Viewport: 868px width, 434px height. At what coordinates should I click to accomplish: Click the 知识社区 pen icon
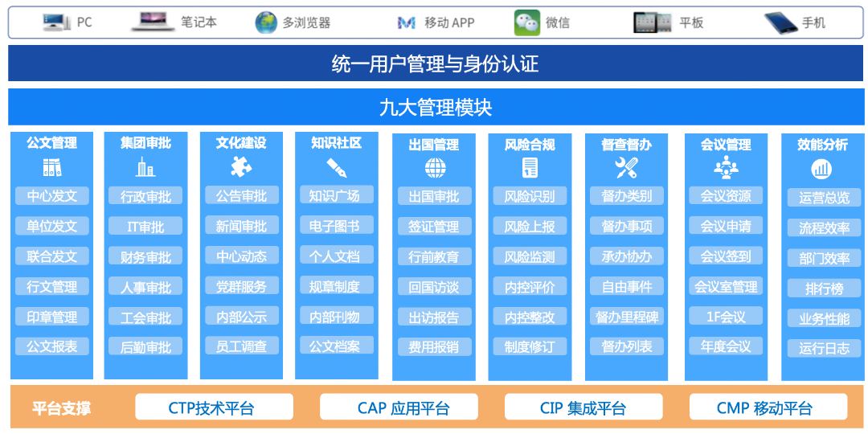tap(336, 168)
